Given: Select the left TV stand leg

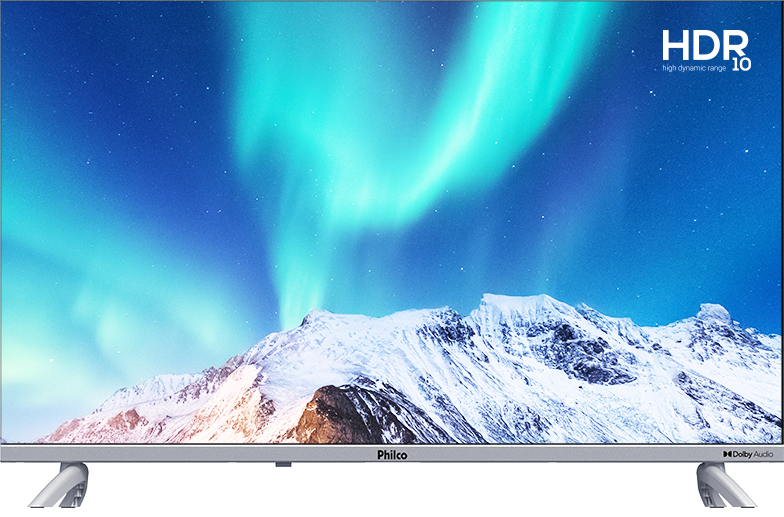Looking at the screenshot, I should (57, 488).
